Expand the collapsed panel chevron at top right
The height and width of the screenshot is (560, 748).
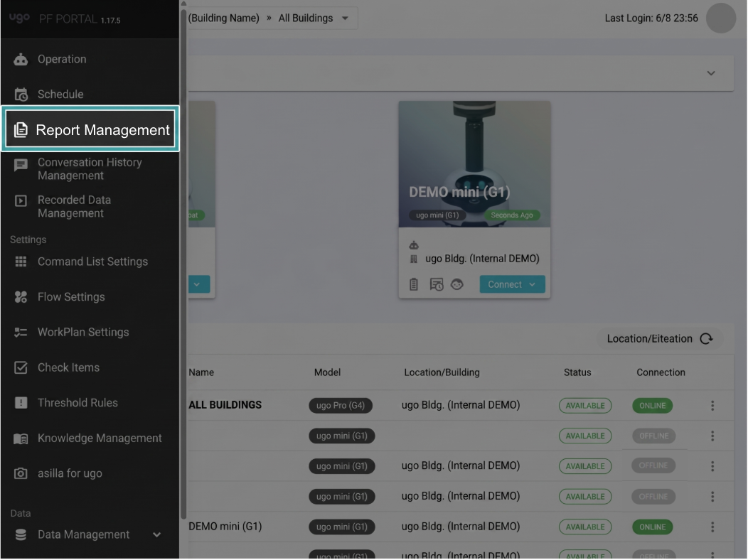711,73
